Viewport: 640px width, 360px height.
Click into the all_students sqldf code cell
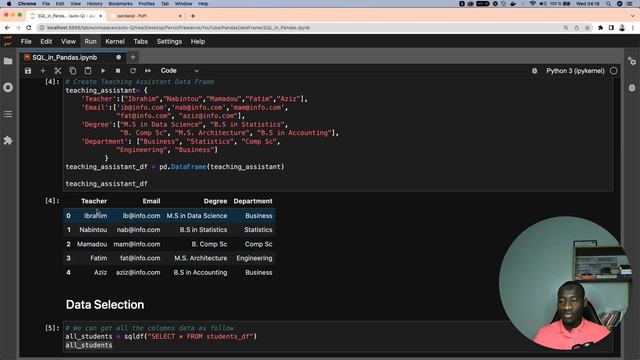coord(338,337)
